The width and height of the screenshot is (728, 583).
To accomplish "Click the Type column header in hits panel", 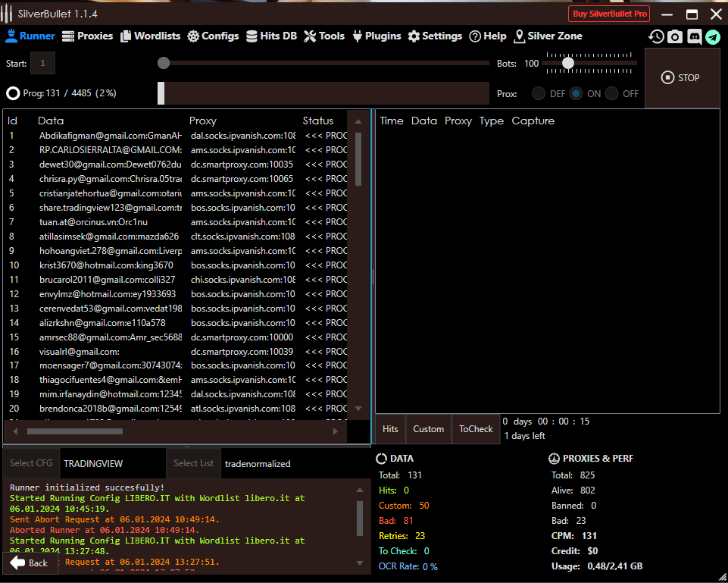I will pos(492,121).
